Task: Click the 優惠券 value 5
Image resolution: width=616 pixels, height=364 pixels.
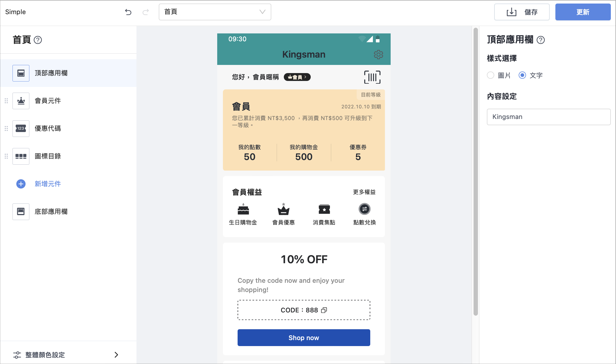Action: click(x=358, y=157)
